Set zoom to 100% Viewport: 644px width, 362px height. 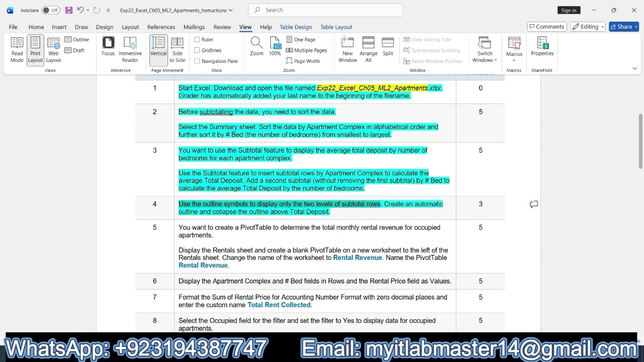(x=275, y=47)
